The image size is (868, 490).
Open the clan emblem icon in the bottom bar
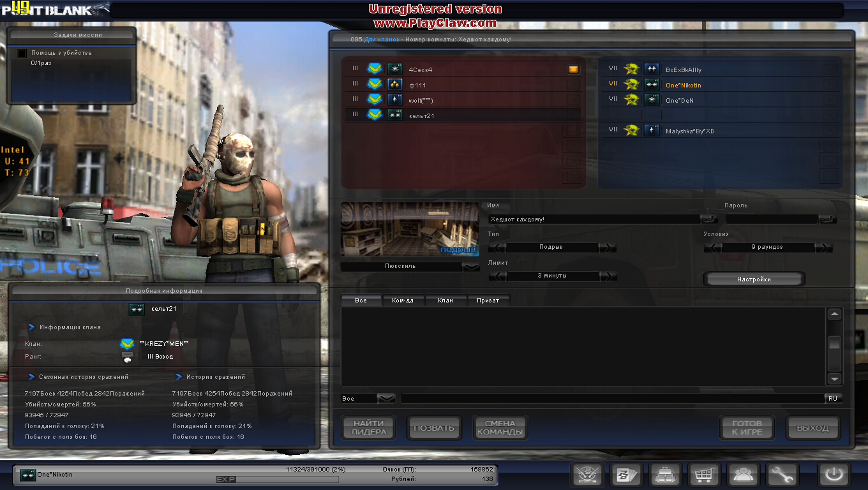point(586,475)
